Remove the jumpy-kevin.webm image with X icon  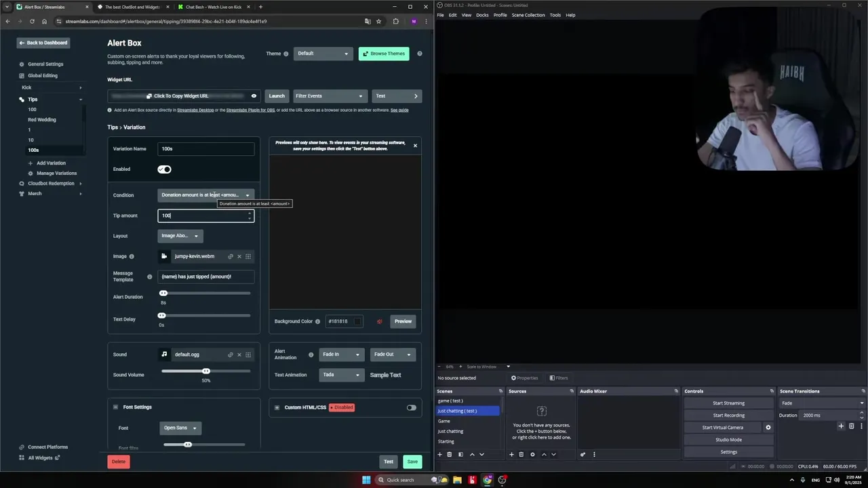[x=239, y=256]
